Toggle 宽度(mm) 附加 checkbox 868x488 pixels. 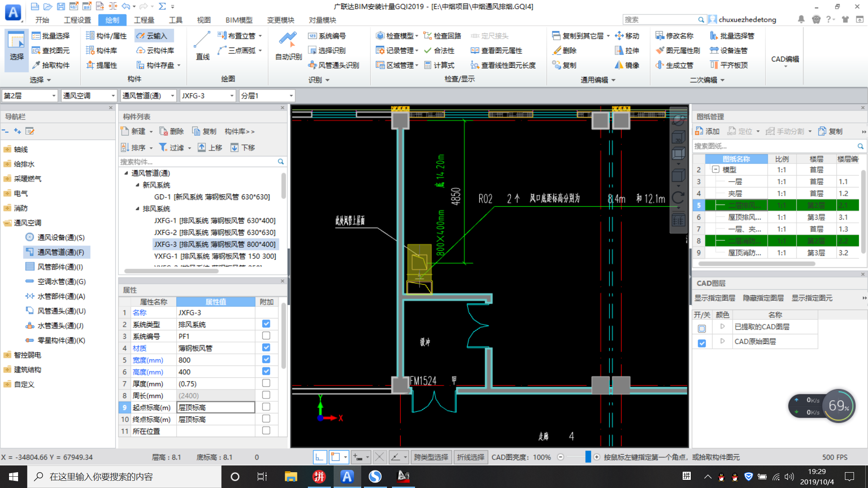pos(266,359)
